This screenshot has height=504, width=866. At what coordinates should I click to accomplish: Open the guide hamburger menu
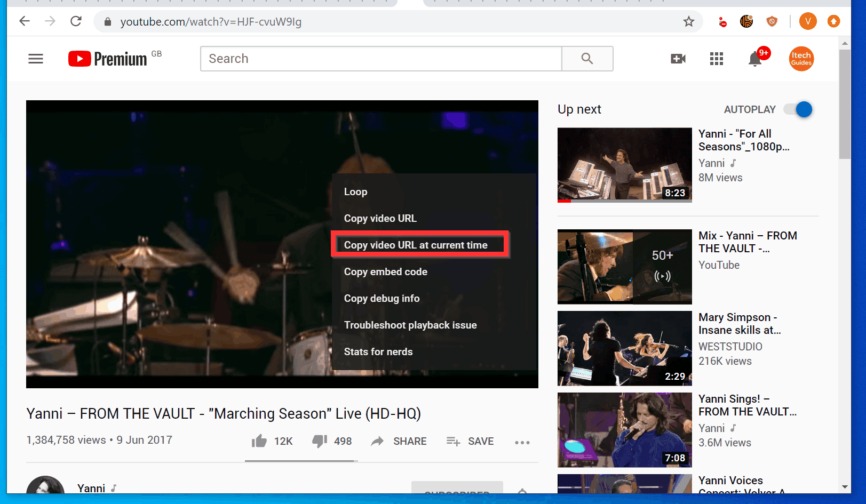(35, 59)
